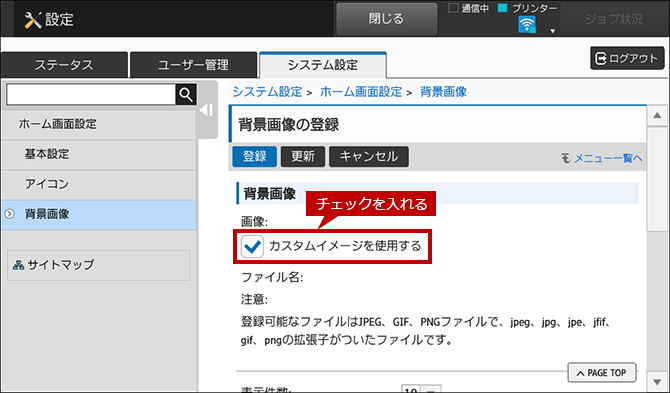The image size is (670, 393).
Task: Click the circled arrow beside 背景画像
Action: pos(9,214)
